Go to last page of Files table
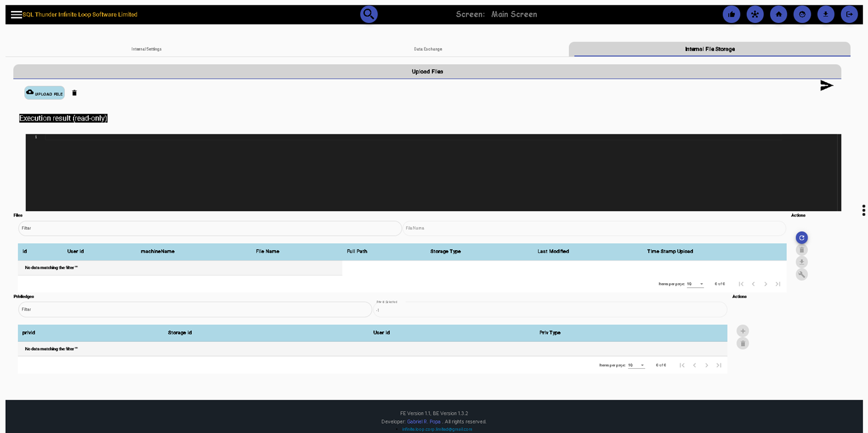868x433 pixels. [x=778, y=284]
